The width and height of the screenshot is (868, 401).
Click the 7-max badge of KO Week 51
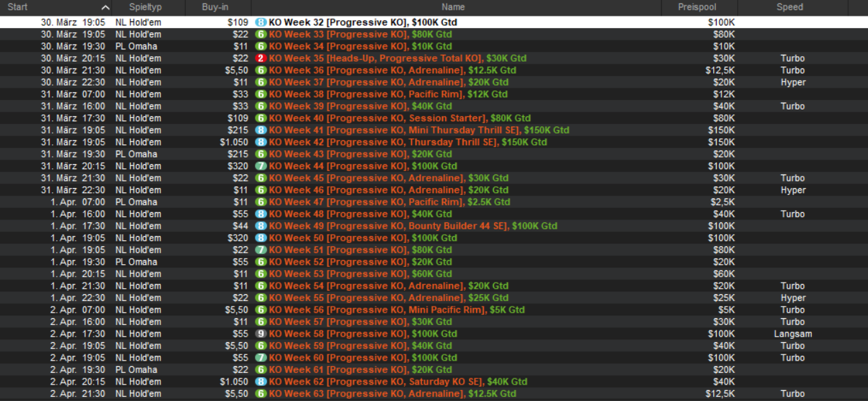260,250
